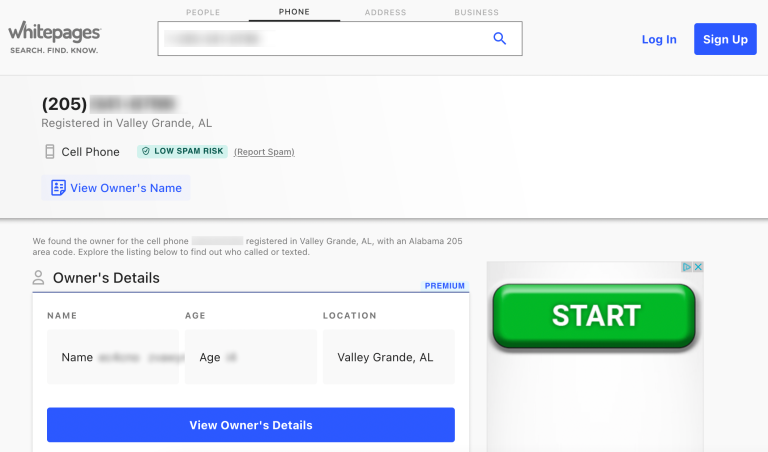Click the cell phone device icon
768x452 pixels.
click(49, 151)
